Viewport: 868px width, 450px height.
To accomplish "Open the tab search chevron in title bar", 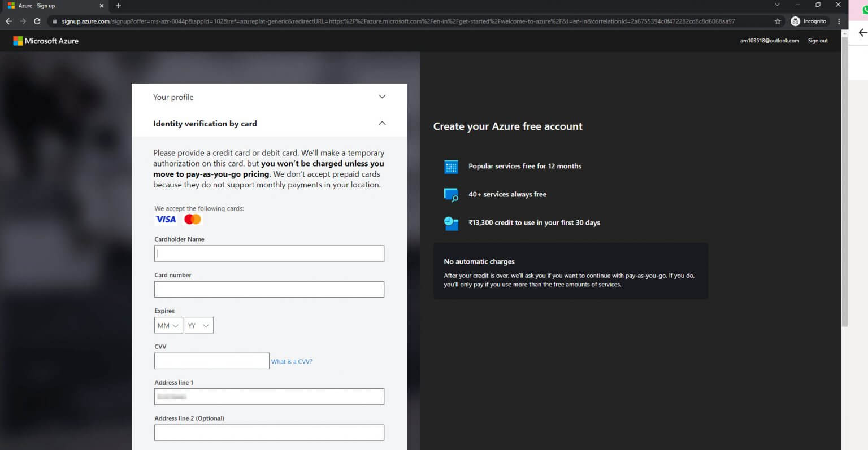I will (x=777, y=5).
